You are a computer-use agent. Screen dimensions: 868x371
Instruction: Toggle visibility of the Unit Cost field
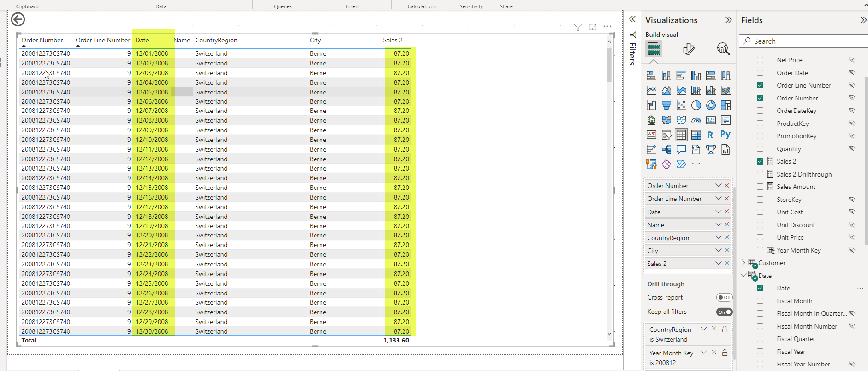[x=852, y=212]
